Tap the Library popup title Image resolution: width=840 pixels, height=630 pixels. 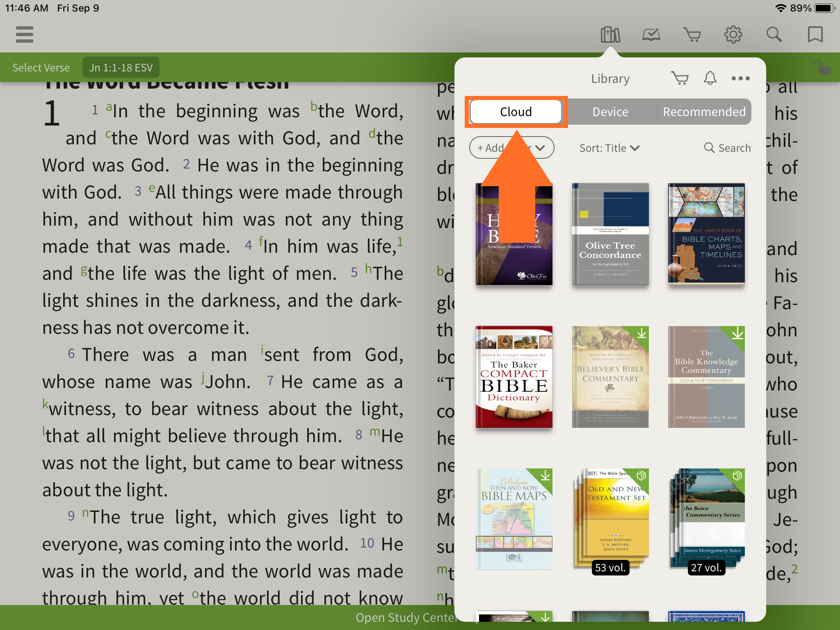(610, 78)
